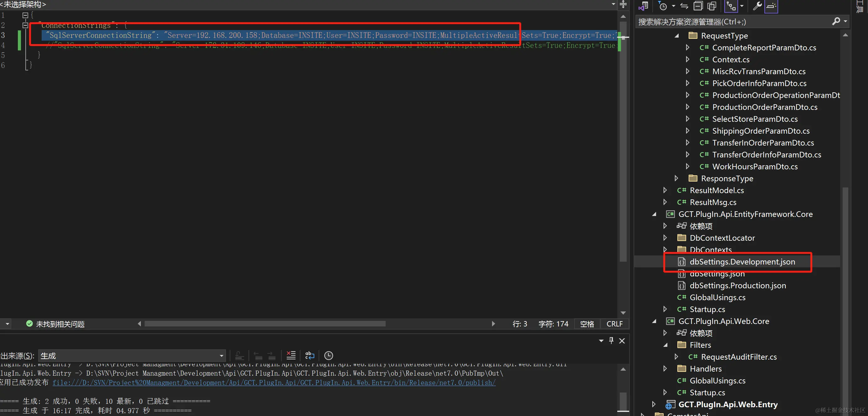Open the publish folder file link
Screen dimensions: 868x416
point(274,383)
